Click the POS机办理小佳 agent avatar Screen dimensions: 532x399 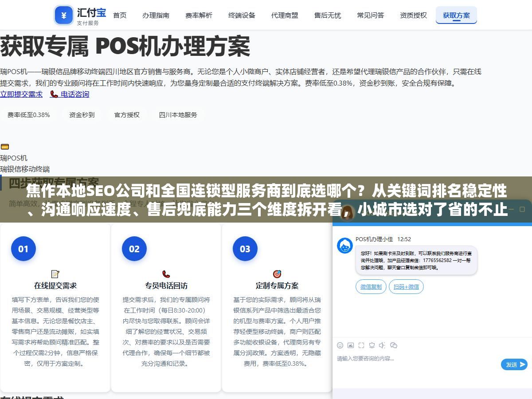tap(345, 246)
